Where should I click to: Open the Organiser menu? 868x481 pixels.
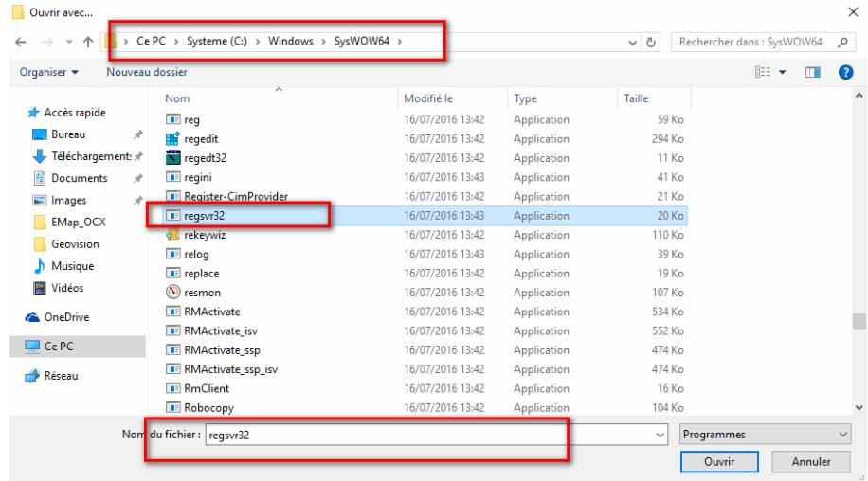pos(48,72)
